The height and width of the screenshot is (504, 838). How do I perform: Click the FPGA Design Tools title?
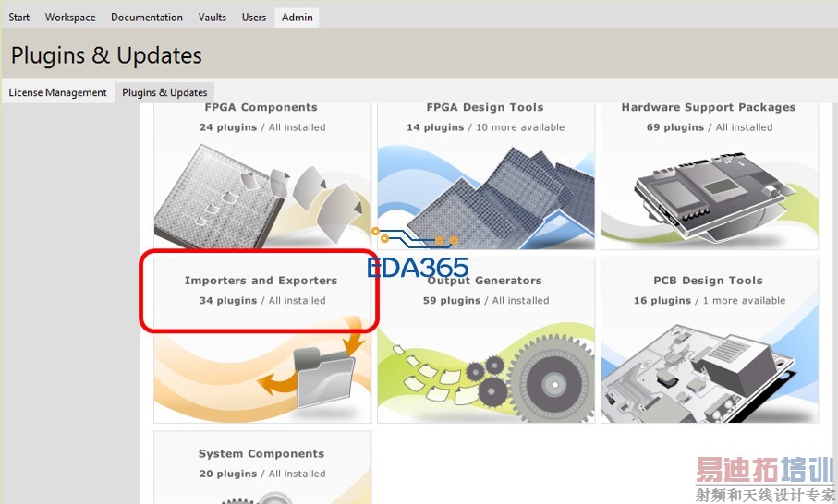click(485, 107)
